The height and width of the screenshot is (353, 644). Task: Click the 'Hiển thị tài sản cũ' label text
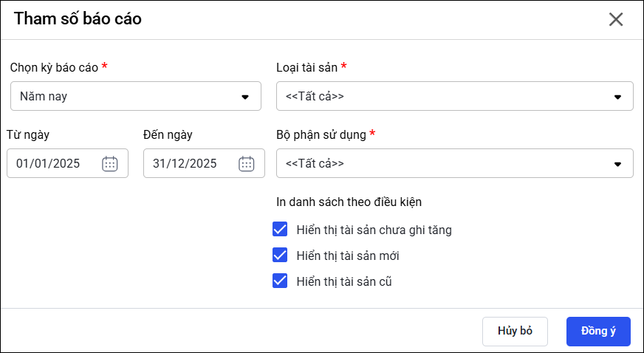[343, 281]
